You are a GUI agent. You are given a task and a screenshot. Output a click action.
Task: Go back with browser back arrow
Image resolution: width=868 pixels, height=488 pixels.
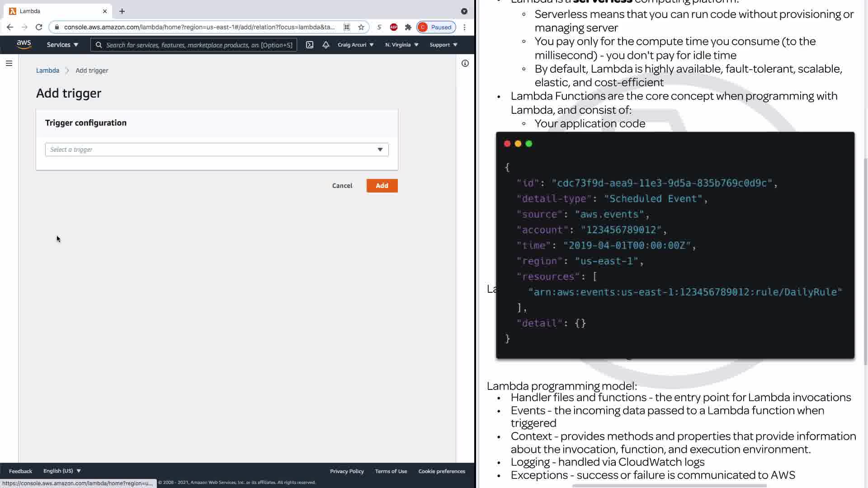(x=10, y=27)
